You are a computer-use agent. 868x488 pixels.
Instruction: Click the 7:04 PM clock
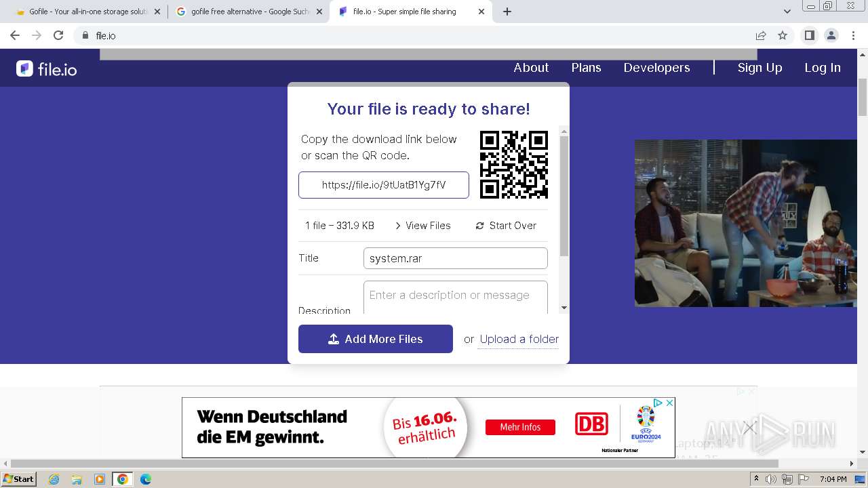[833, 479]
